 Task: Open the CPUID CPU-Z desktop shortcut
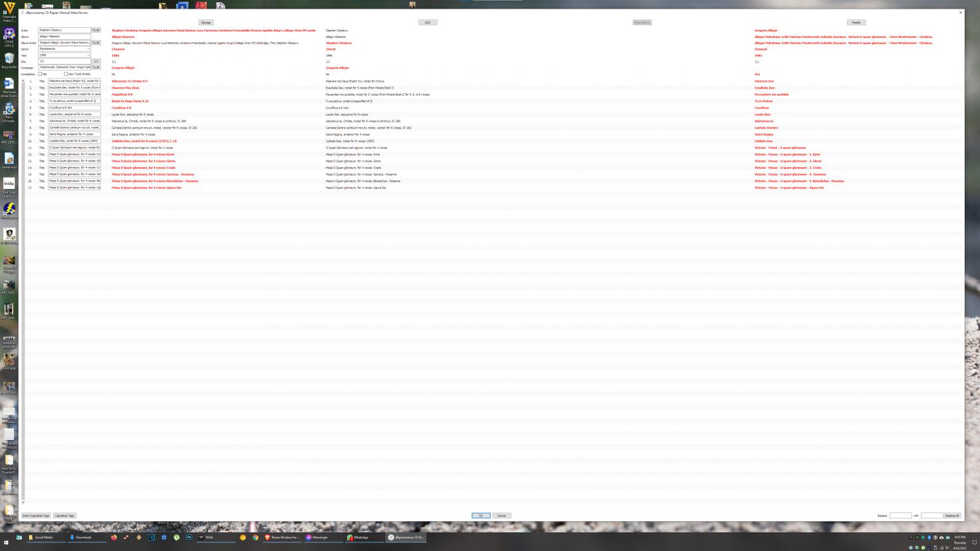point(9,35)
